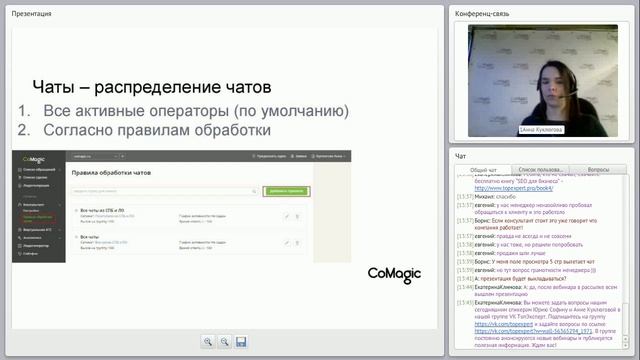Screen dimensions: 640x360
Task: Click the slide title Чаты – распределение чатов
Action: pos(152,87)
